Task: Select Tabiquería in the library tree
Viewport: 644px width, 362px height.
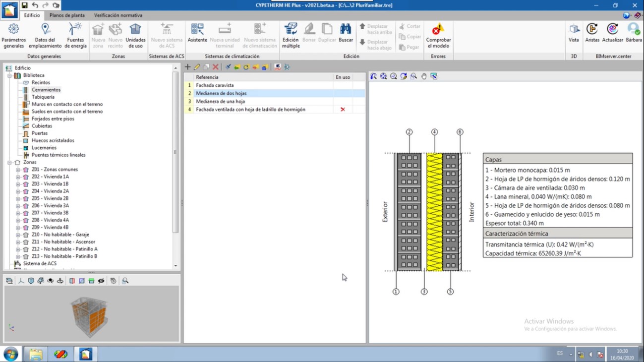Action: click(43, 97)
